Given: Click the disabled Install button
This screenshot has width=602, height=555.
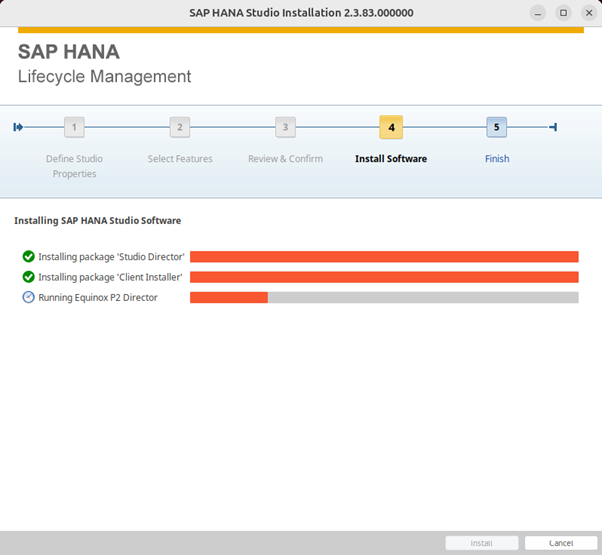Looking at the screenshot, I should [482, 543].
